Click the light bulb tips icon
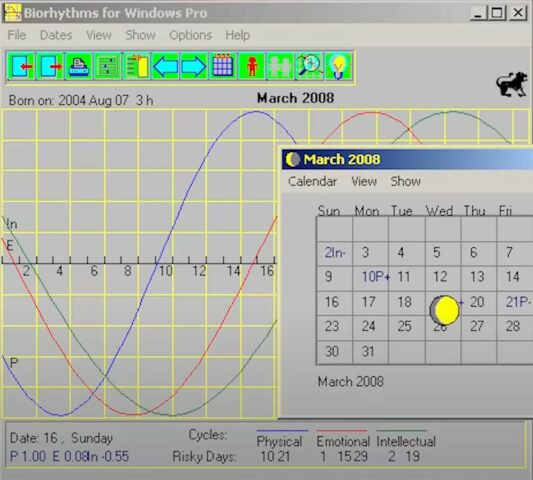 (338, 66)
